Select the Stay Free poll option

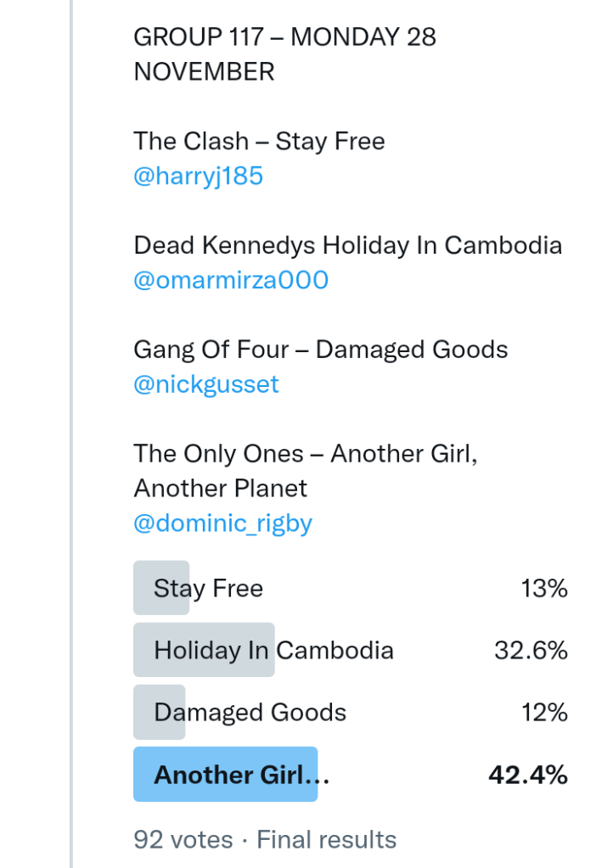[208, 589]
